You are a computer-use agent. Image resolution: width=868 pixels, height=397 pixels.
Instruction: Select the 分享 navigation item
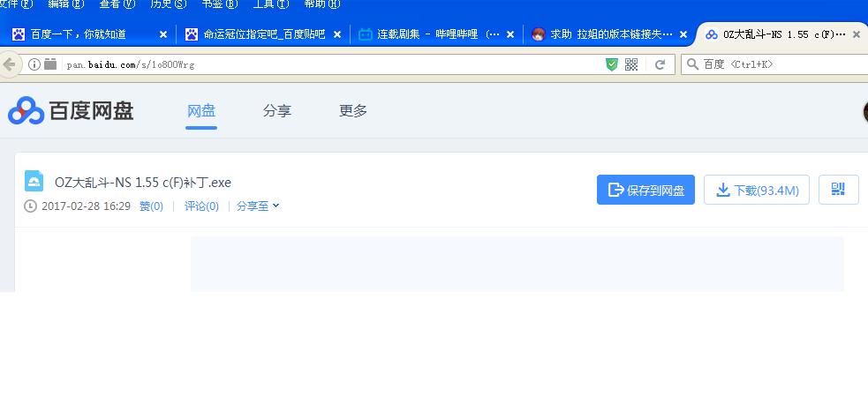pos(276,111)
